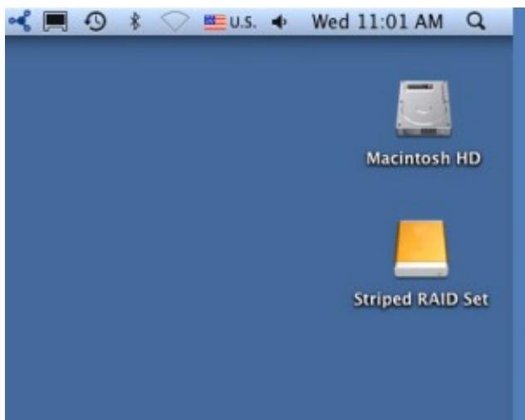525x420 pixels.
Task: Open the Bluetooth status menu
Action: click(135, 22)
